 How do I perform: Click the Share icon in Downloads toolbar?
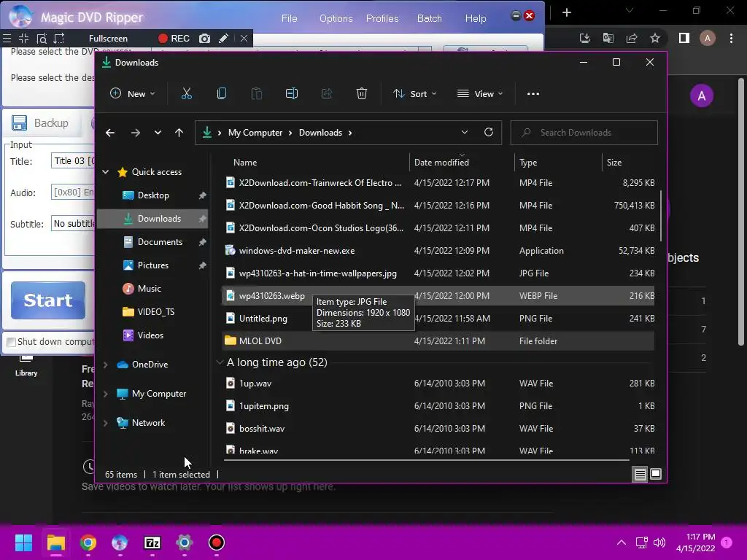[x=327, y=94]
